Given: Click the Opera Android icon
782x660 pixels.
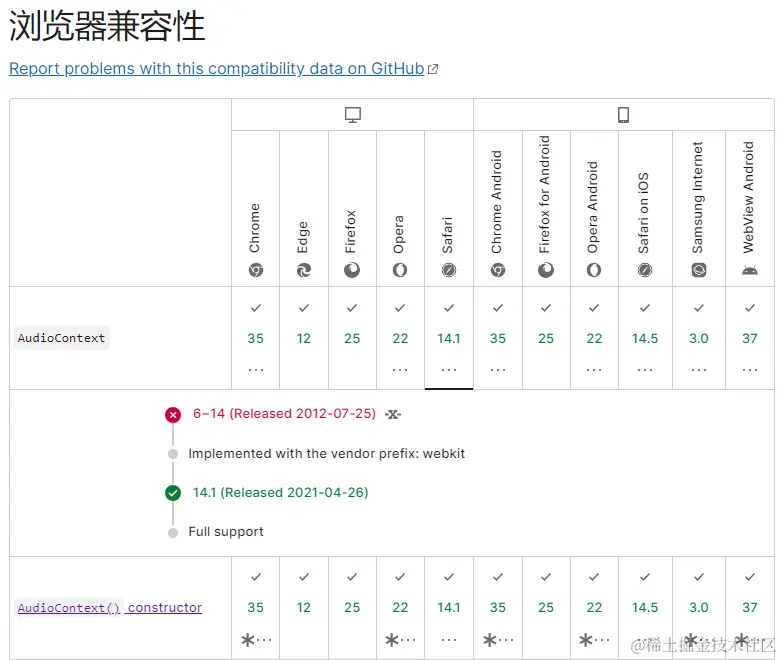Looking at the screenshot, I should (x=593, y=270).
